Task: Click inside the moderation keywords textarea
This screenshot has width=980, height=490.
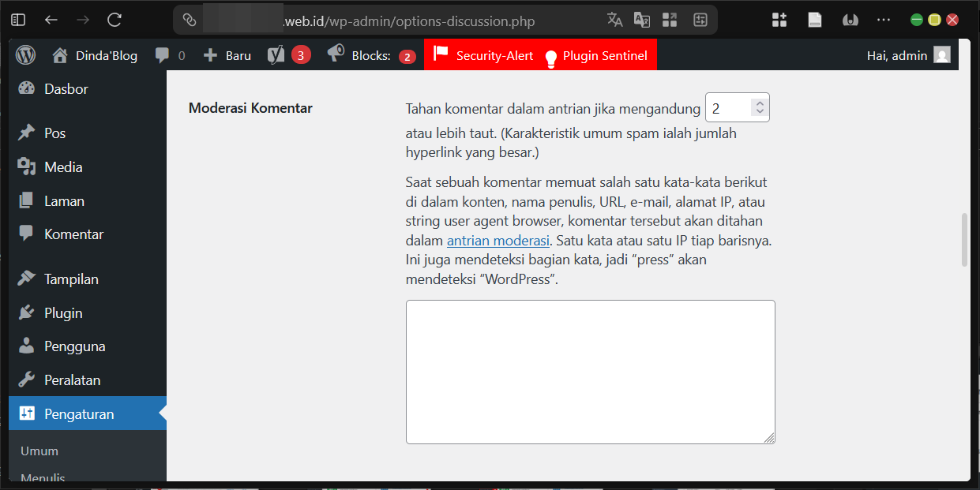Action: point(589,371)
